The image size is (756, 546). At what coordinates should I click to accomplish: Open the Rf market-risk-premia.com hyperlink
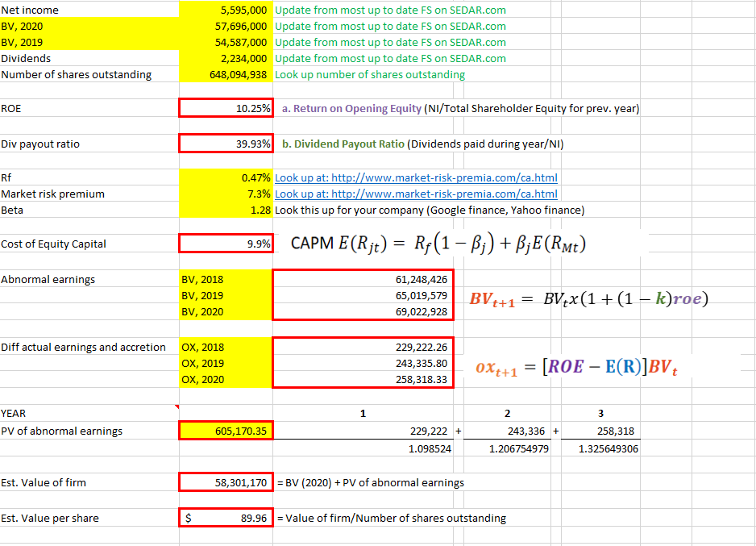416,177
